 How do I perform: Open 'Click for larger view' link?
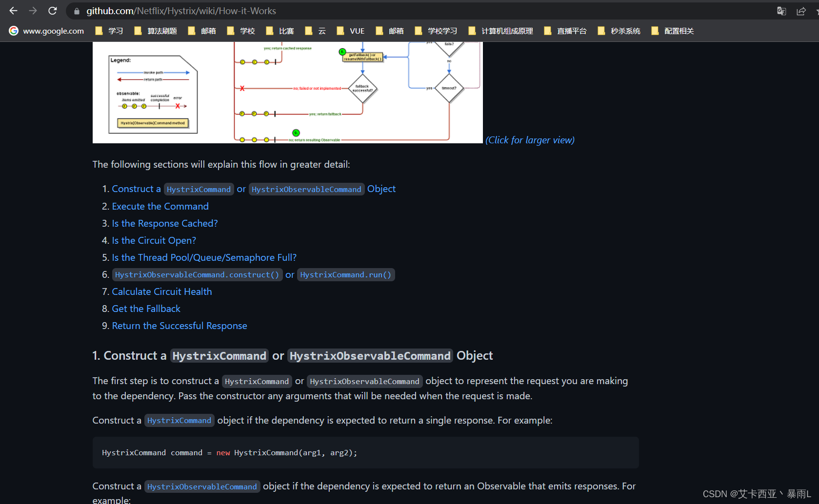pos(530,140)
